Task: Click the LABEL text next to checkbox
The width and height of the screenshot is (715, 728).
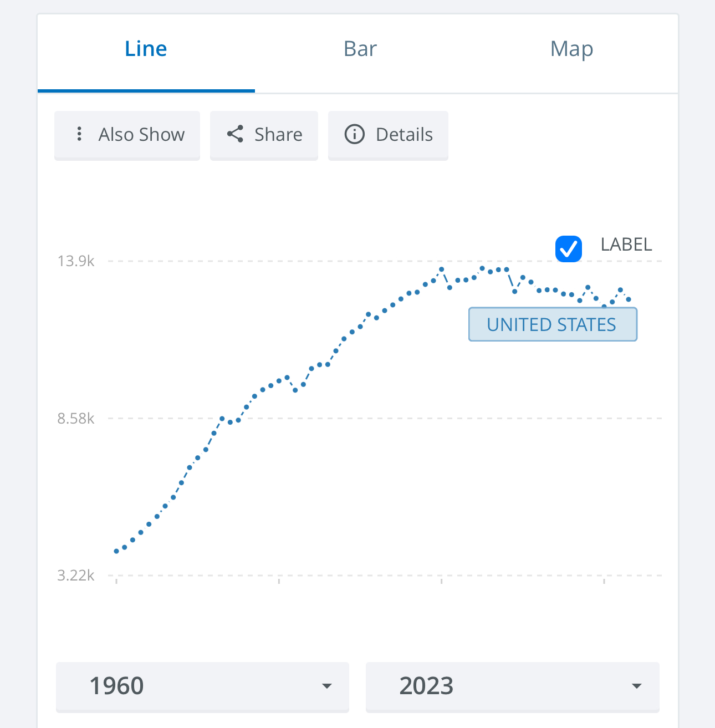Action: tap(626, 245)
